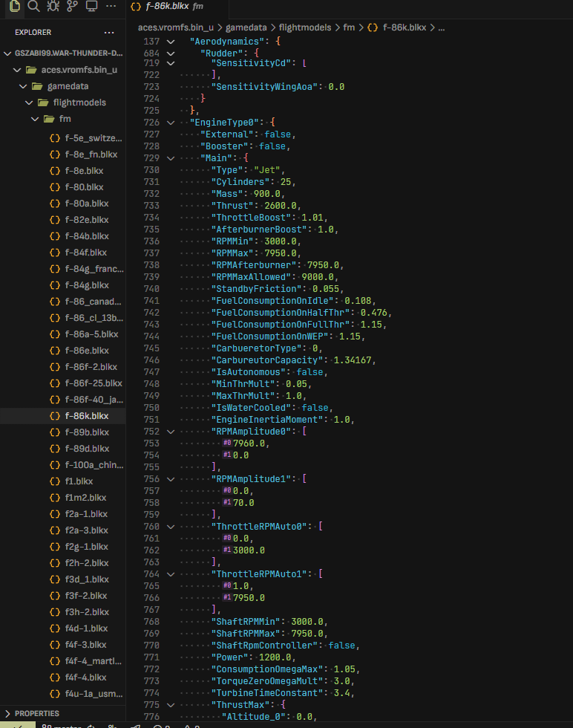This screenshot has width=573, height=728.
Task: Fold the "Main" block at line 729
Action: coord(171,158)
